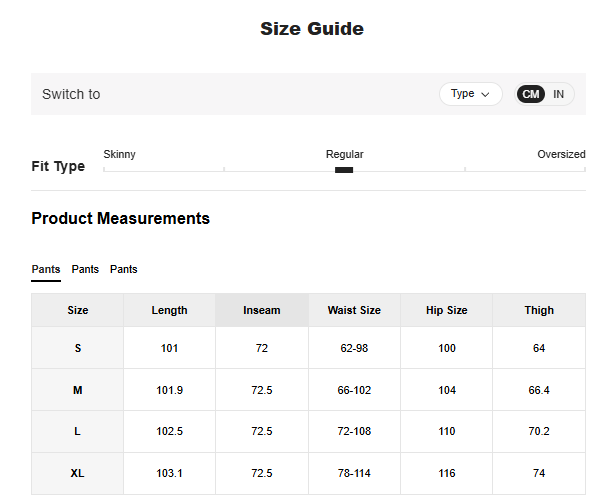Select the underlined first Pants tab
Screen dimensions: 606x496
pyautogui.click(x=46, y=270)
